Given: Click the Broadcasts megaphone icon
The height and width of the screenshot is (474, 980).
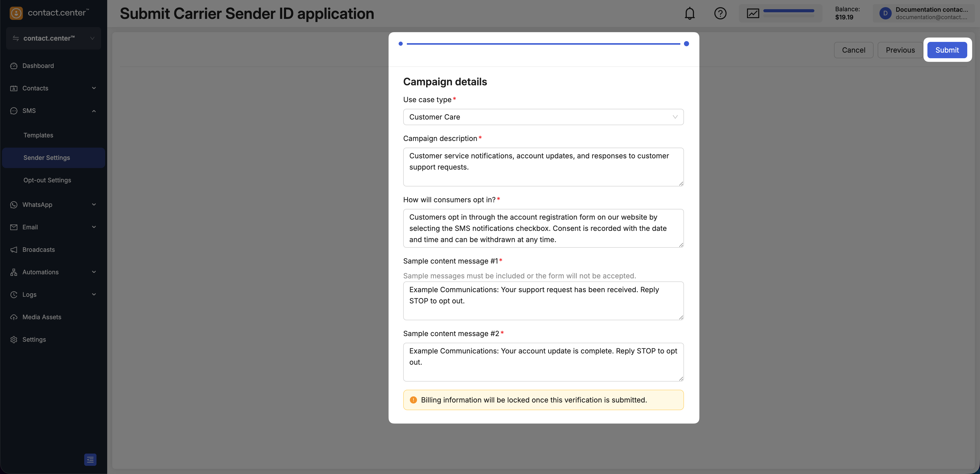Looking at the screenshot, I should point(14,250).
